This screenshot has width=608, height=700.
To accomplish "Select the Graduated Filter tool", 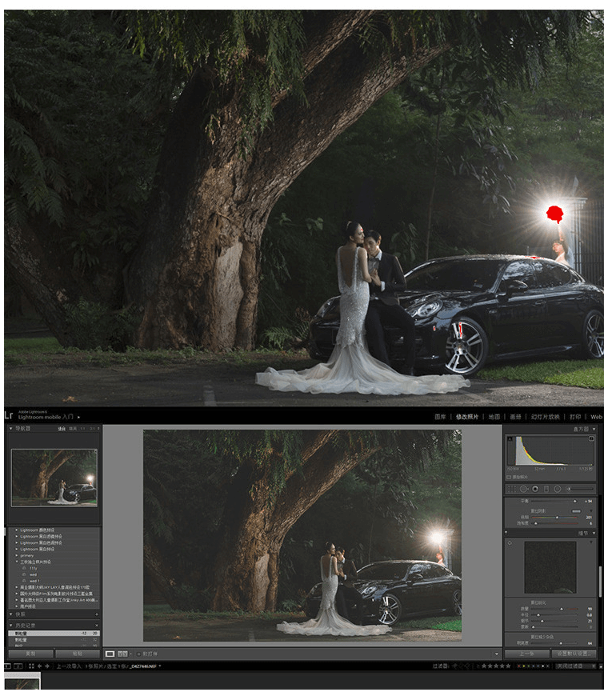I will (x=546, y=489).
